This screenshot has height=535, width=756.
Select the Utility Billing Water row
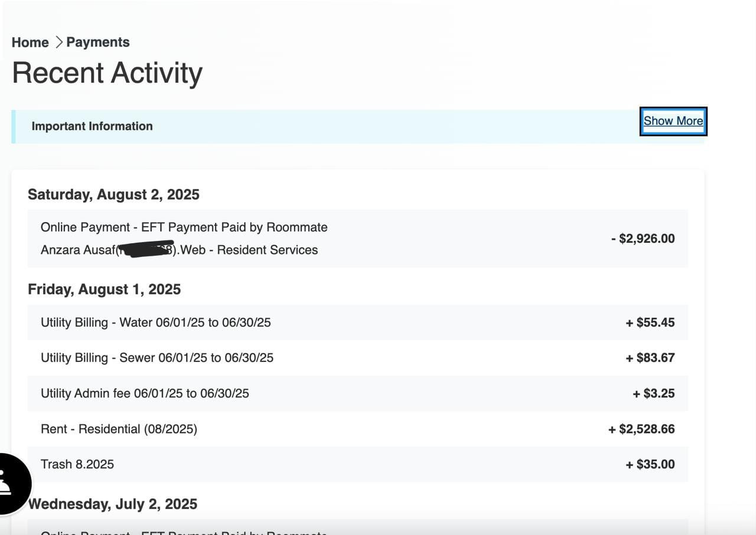pos(155,322)
